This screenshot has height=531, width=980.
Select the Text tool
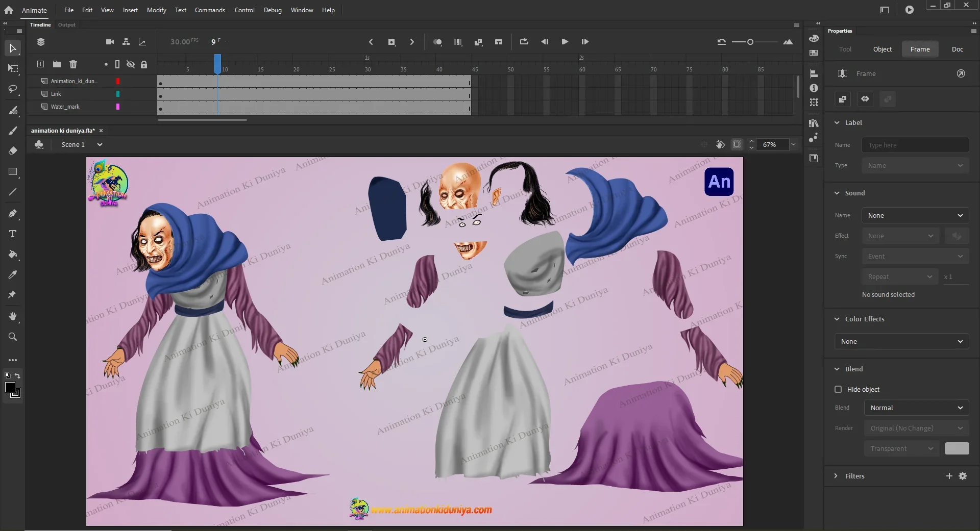[13, 234]
